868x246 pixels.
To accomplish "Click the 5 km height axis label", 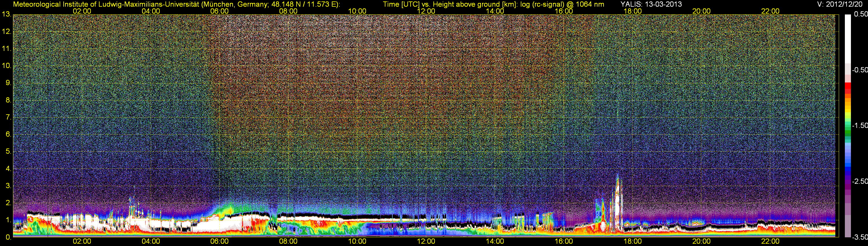I will (x=8, y=151).
